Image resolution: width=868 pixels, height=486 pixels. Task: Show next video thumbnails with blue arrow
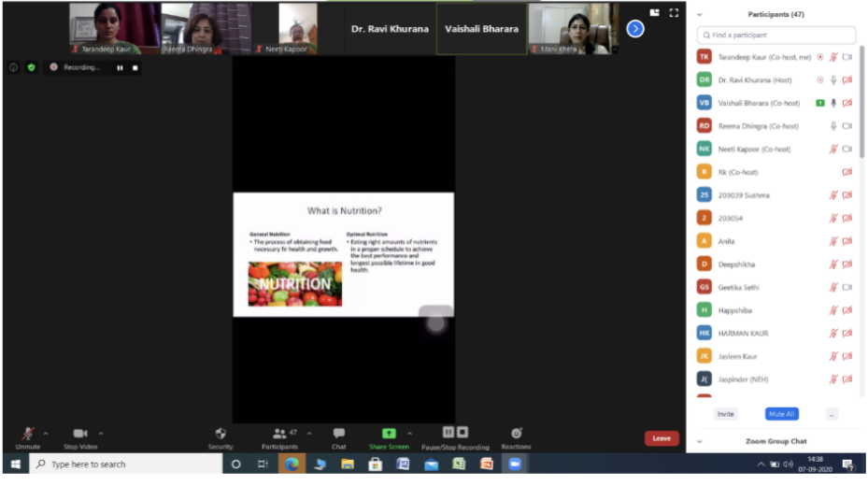click(x=635, y=29)
